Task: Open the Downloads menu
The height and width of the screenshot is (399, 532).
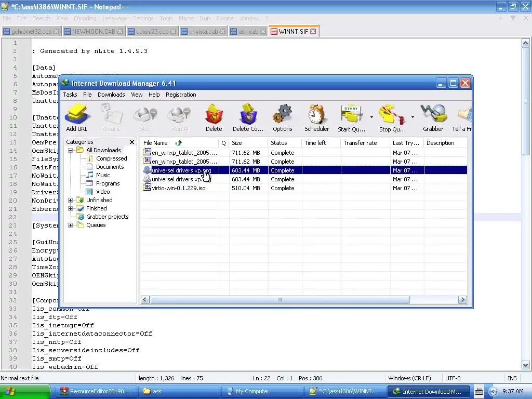Action: coord(111,95)
